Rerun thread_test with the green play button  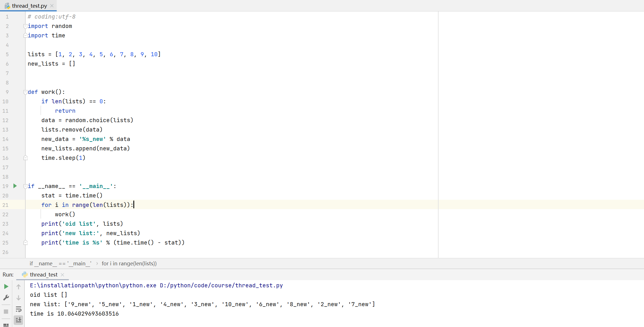coord(6,286)
